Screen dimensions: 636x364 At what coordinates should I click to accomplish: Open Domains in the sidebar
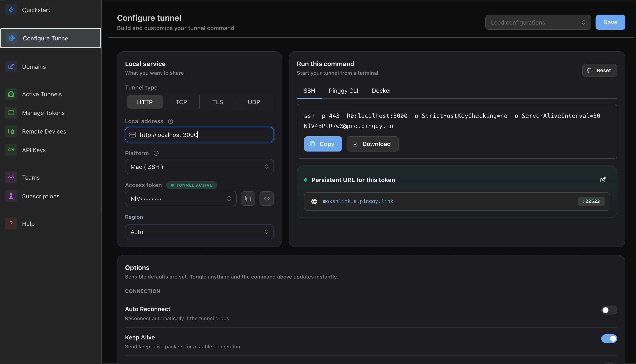coord(51,66)
